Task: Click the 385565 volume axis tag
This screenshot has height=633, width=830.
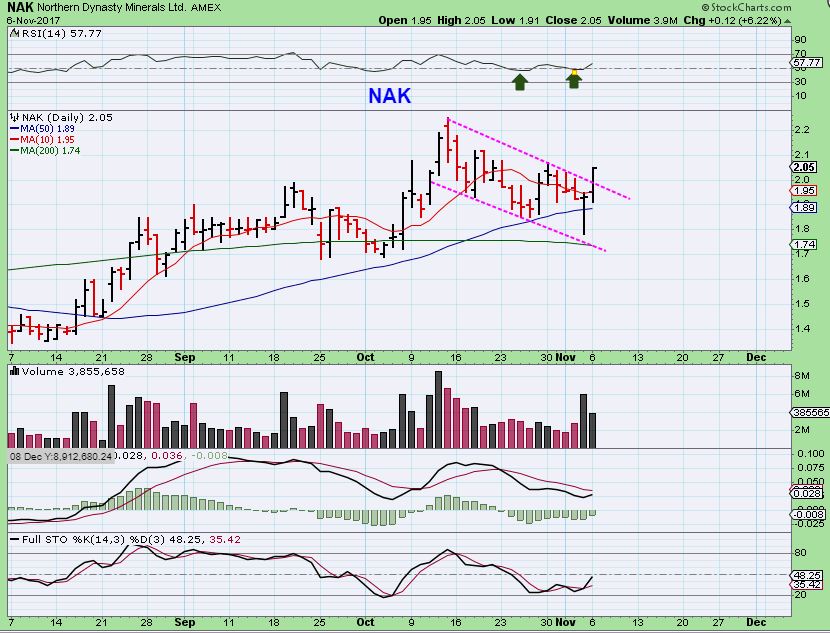Action: 810,413
